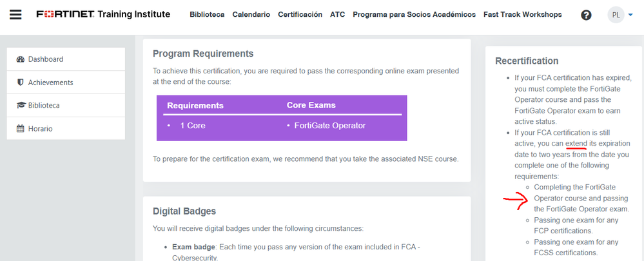Open Horario in the sidebar

coord(40,129)
